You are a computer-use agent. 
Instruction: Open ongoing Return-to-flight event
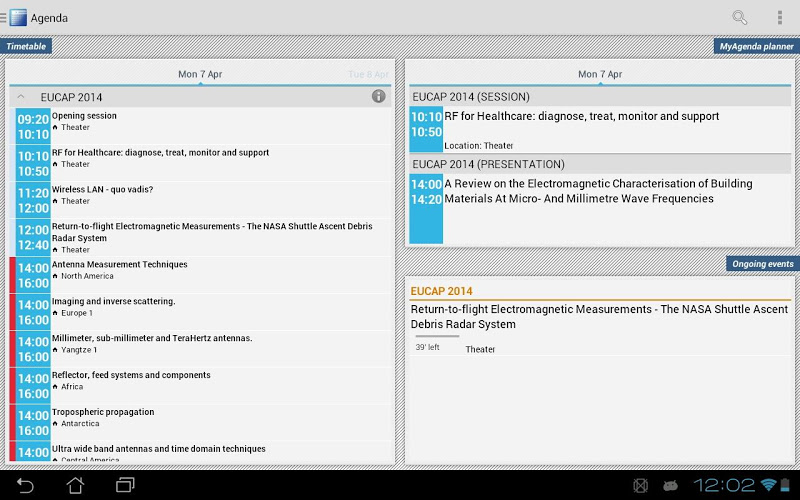click(600, 317)
